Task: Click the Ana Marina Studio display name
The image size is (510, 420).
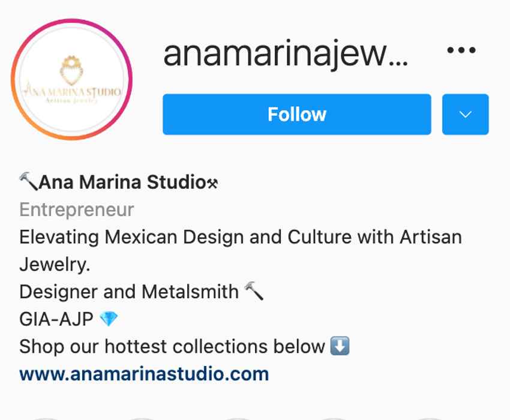Action: (x=122, y=182)
